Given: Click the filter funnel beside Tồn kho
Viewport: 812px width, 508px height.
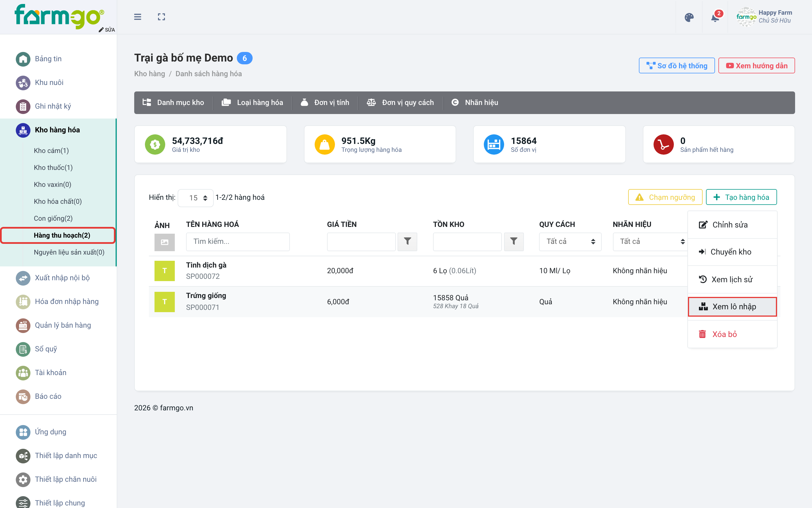Looking at the screenshot, I should [513, 242].
